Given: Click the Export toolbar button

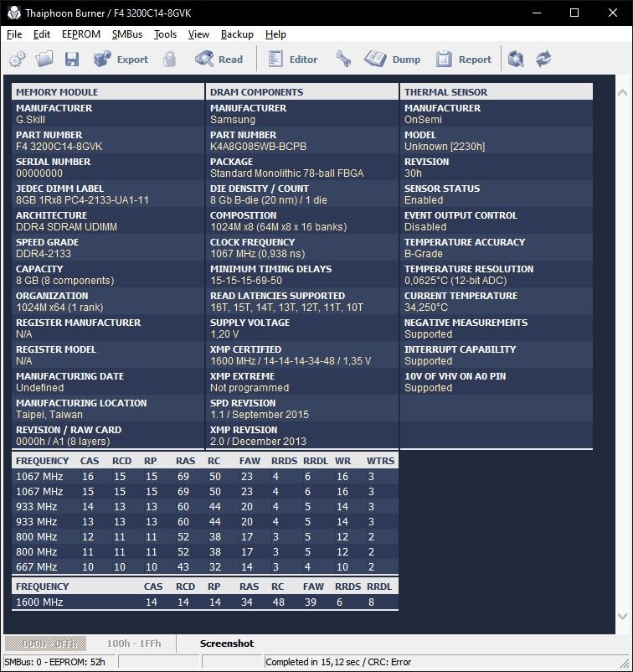Looking at the screenshot, I should pos(121,59).
